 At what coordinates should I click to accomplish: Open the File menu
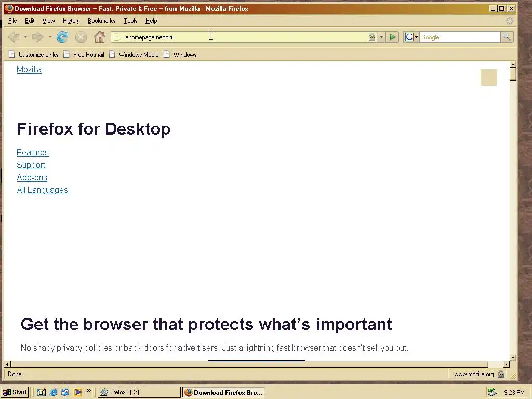click(x=12, y=21)
